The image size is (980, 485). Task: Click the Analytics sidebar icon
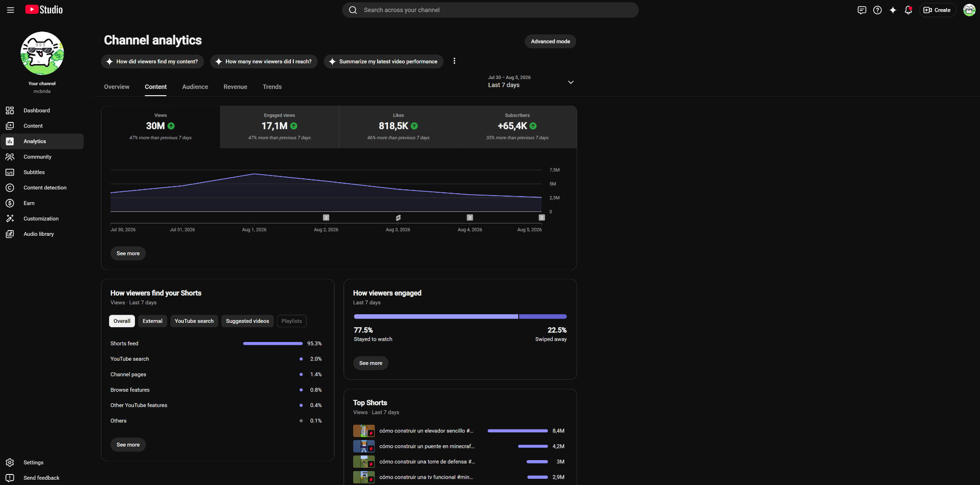pos(10,141)
